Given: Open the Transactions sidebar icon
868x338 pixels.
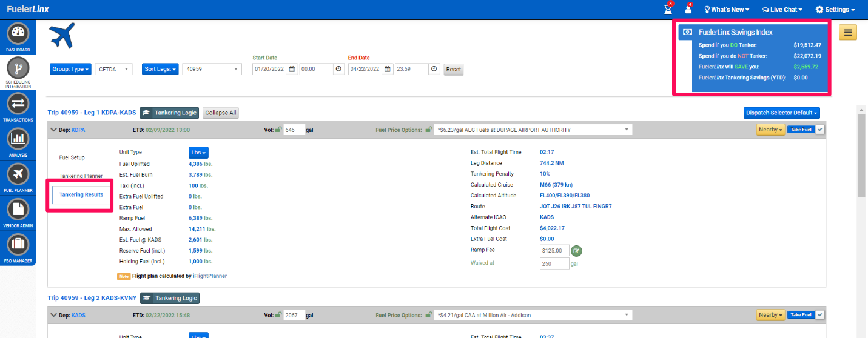Looking at the screenshot, I should [x=18, y=104].
